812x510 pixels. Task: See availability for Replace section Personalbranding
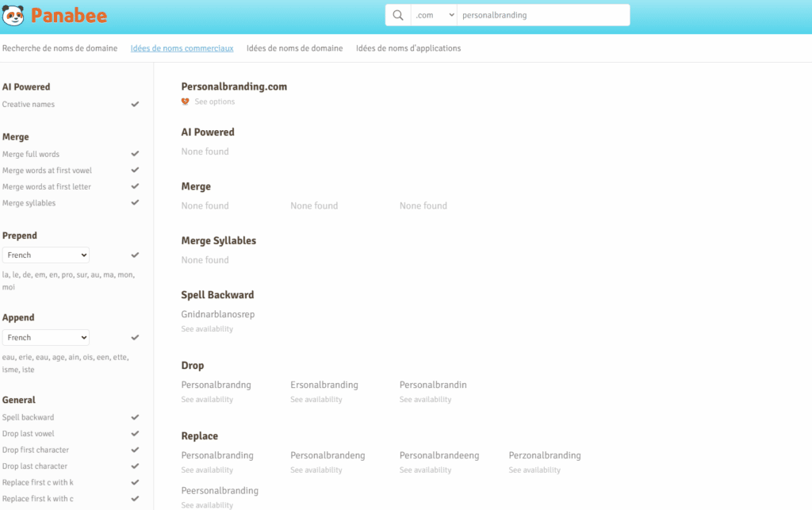coord(207,470)
